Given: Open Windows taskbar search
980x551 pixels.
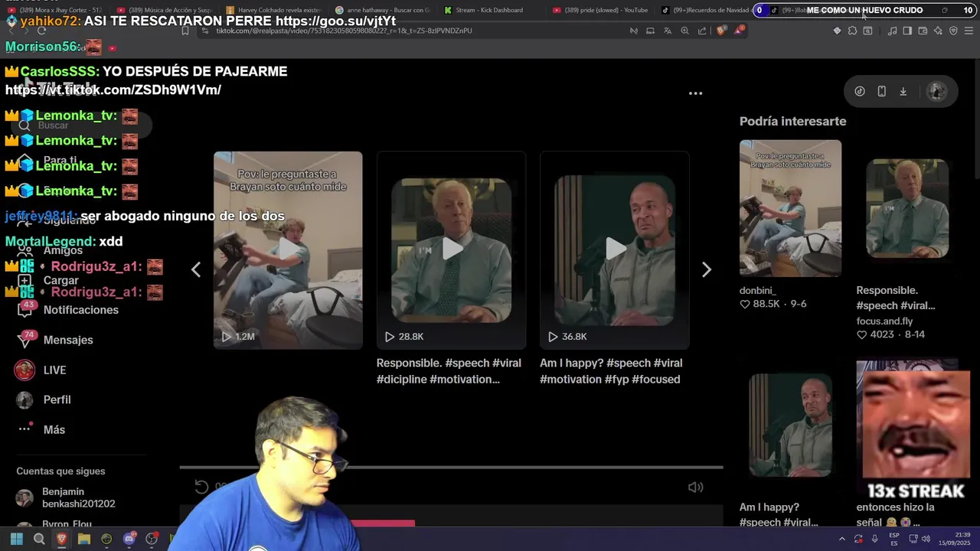Looking at the screenshot, I should tap(39, 539).
